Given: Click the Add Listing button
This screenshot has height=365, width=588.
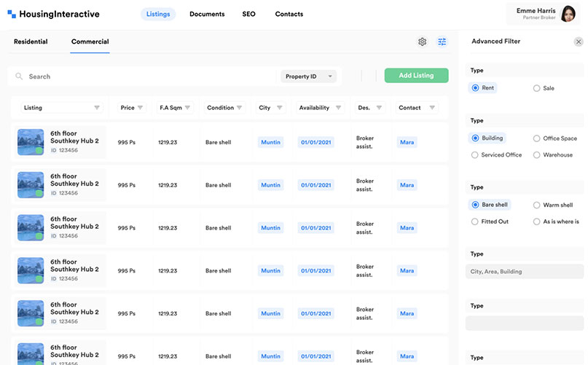Looking at the screenshot, I should pos(416,76).
